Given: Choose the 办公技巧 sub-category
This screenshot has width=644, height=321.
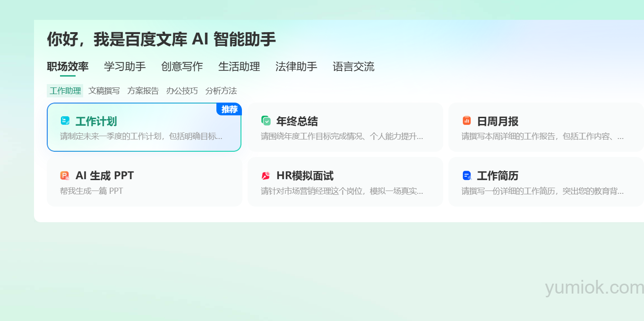Looking at the screenshot, I should pyautogui.click(x=182, y=91).
